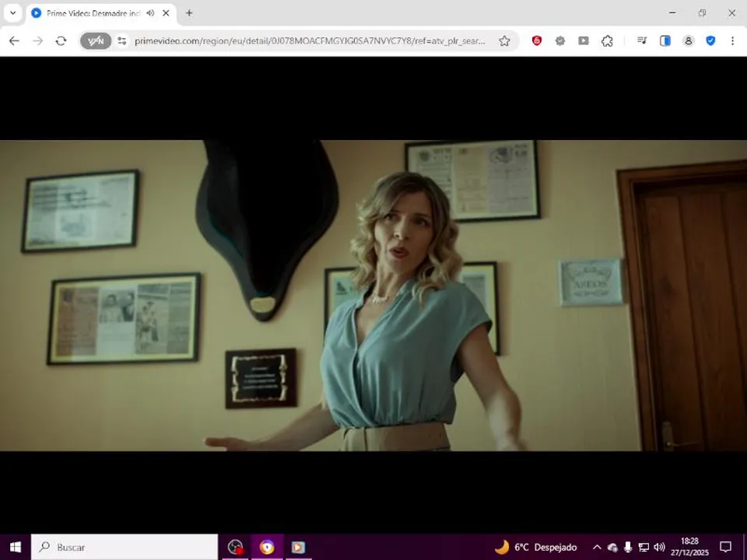Open the dark round app in taskbar

(235, 547)
